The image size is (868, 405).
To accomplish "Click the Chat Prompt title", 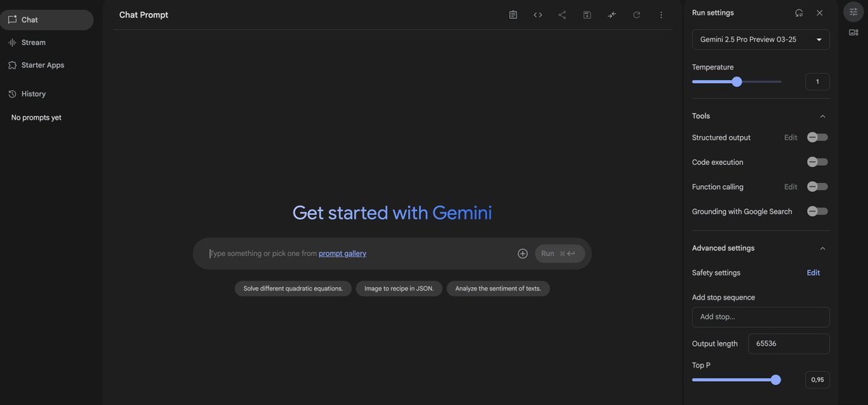I will pos(144,14).
